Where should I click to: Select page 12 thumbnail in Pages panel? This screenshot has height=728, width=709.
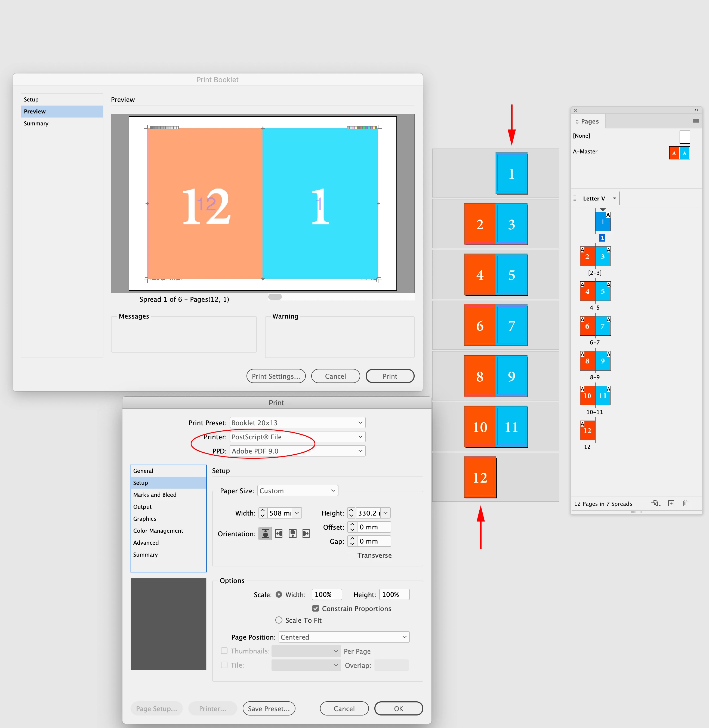(x=587, y=430)
